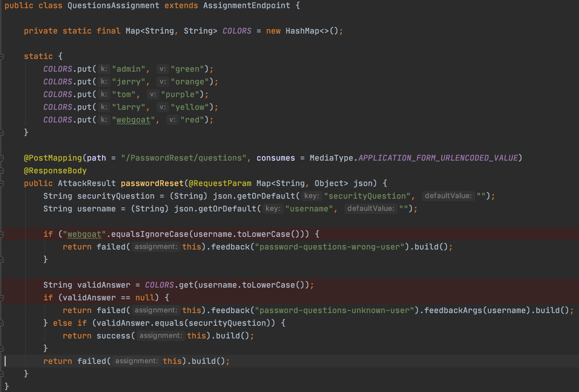Click the assignment hint in success call
Viewport: 579px width, 392px height.
(x=160, y=336)
